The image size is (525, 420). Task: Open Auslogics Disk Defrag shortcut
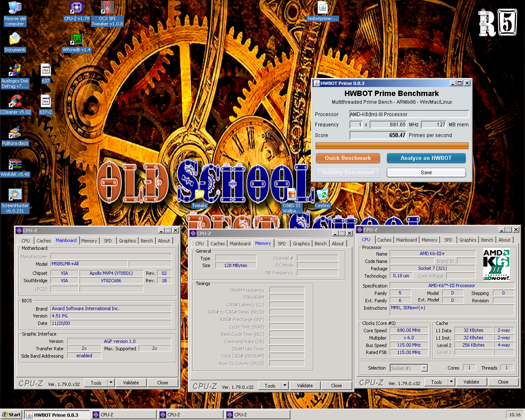click(x=15, y=76)
